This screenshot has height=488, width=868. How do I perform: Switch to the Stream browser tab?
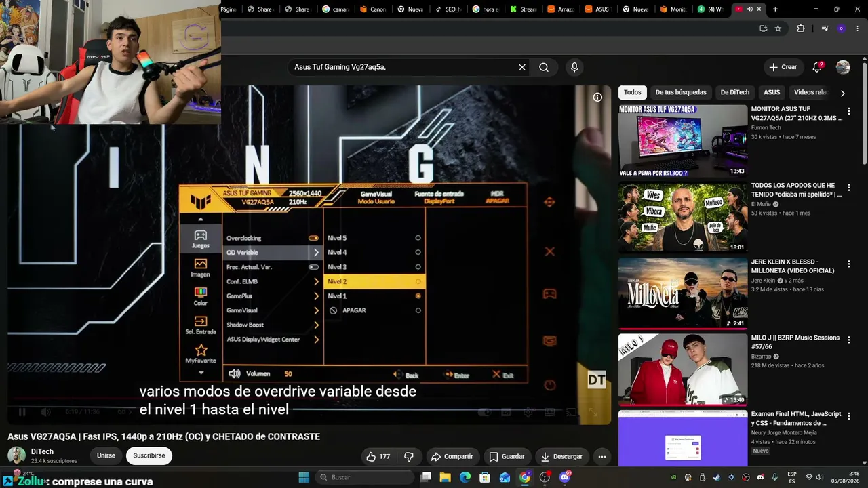click(524, 9)
